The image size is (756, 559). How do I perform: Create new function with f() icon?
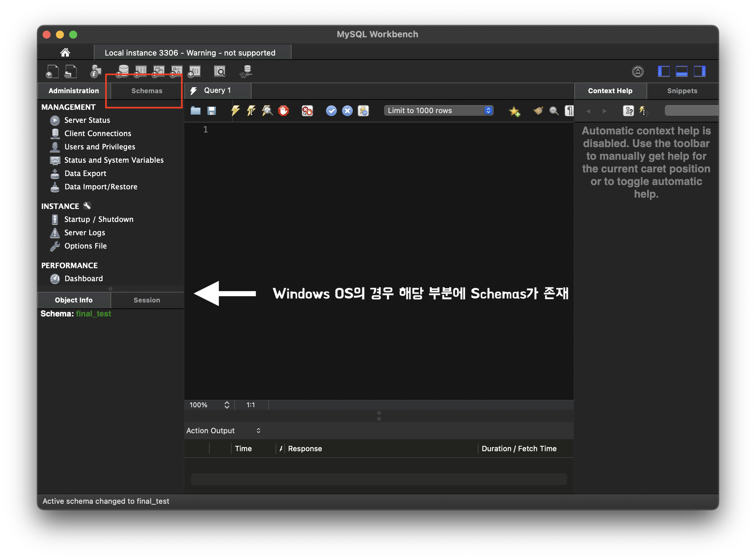point(194,72)
